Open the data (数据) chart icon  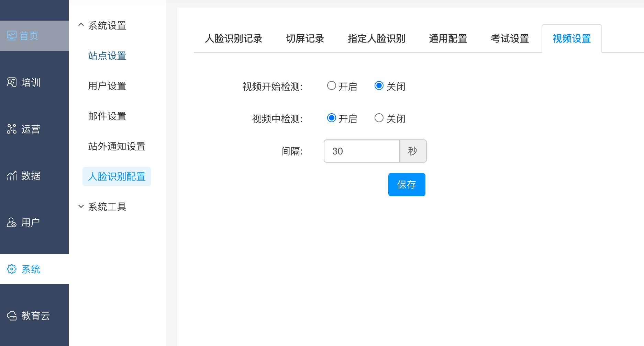point(12,176)
